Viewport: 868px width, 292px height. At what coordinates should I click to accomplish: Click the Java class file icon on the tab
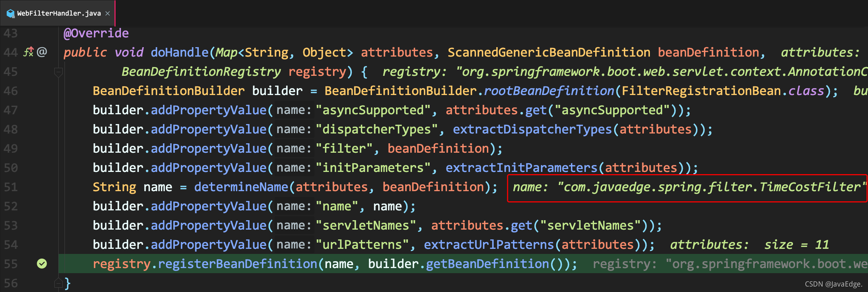pos(11,14)
